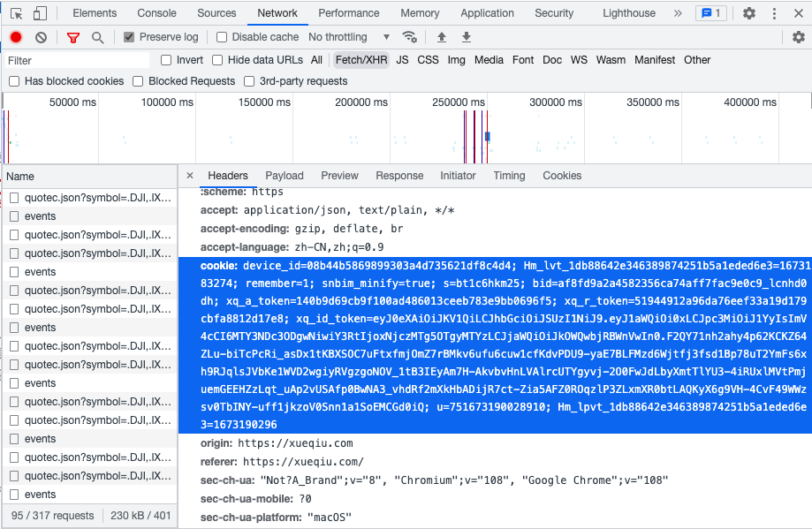Toggle the device toolbar icon
The image size is (812, 529).
[x=40, y=13]
